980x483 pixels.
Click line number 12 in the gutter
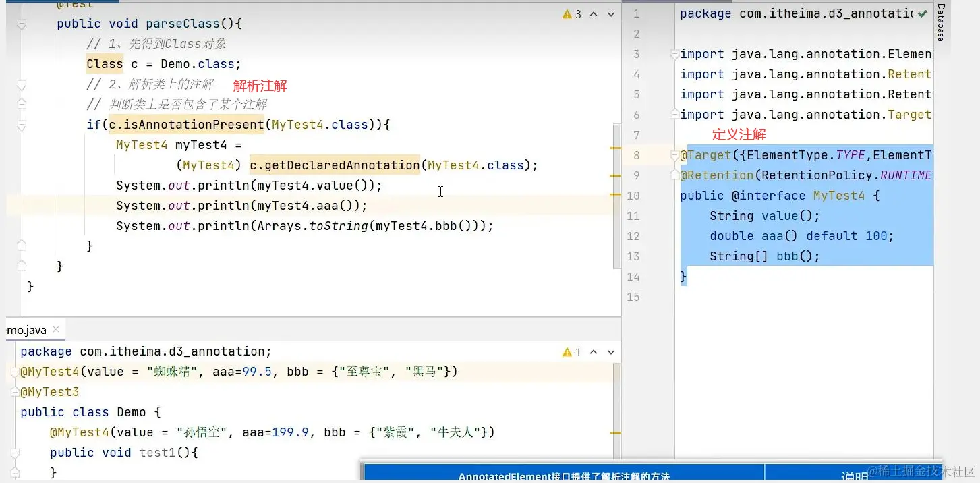pyautogui.click(x=633, y=236)
